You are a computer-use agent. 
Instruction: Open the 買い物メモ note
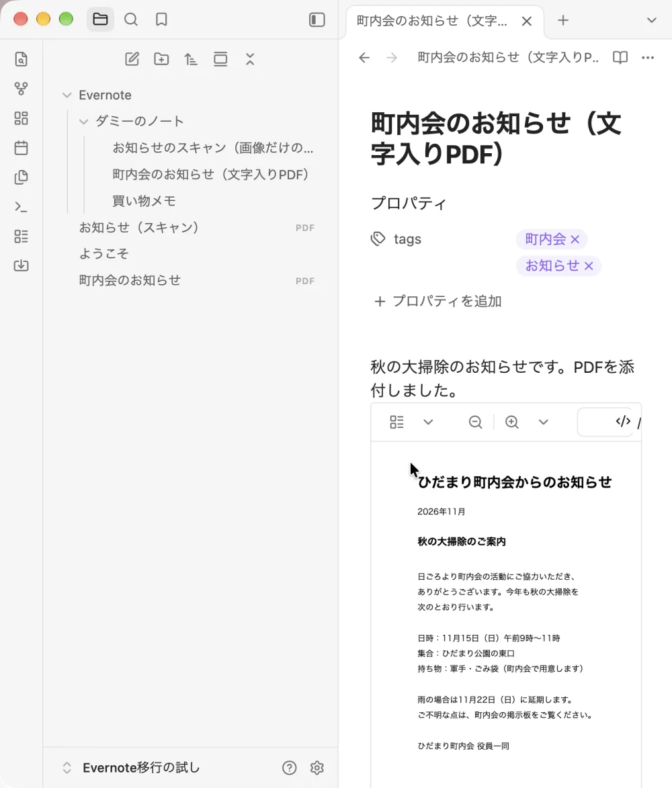coord(144,201)
